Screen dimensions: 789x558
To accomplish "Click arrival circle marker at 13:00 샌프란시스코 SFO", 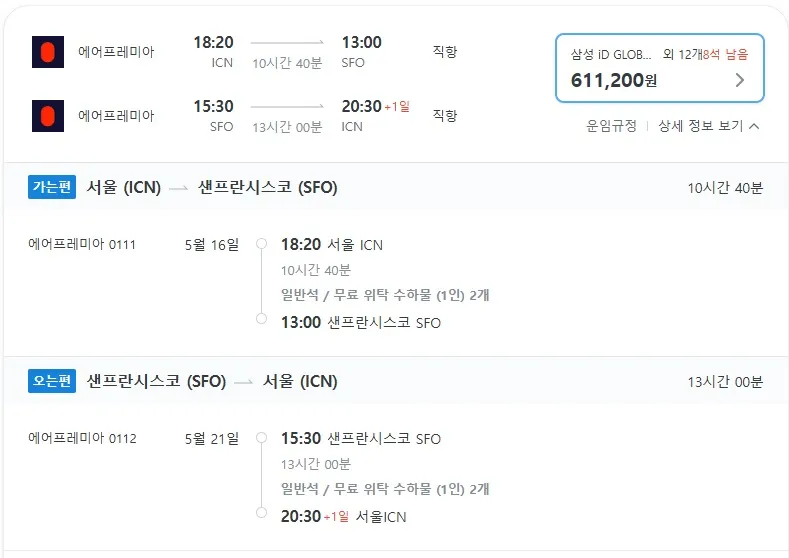I will [261, 318].
